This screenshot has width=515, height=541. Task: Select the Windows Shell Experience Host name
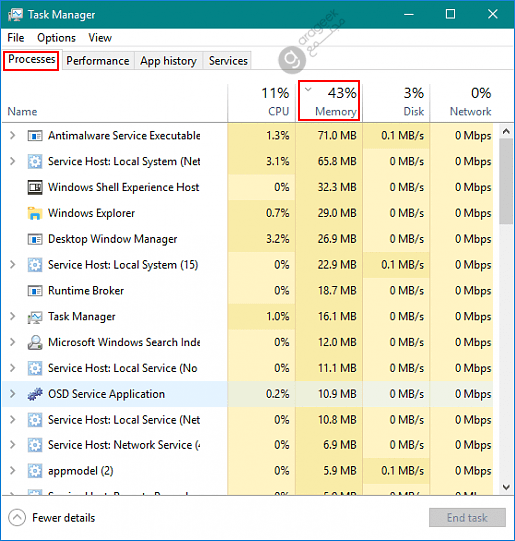point(123,187)
